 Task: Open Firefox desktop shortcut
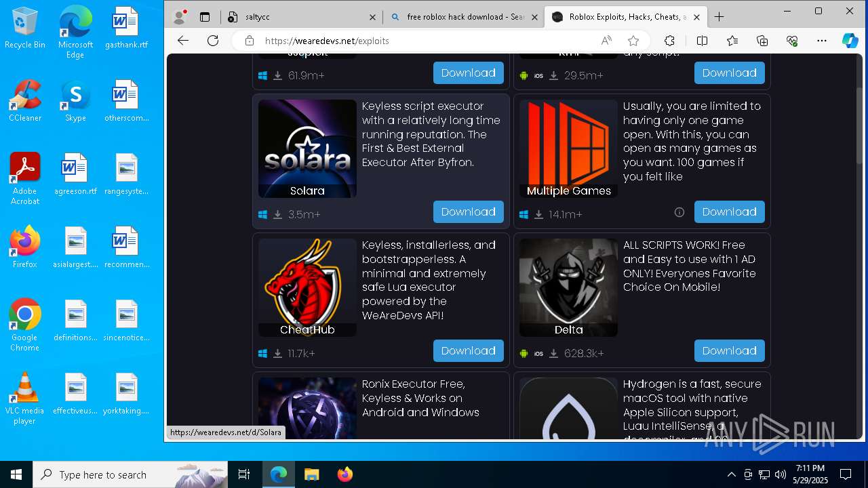25,247
